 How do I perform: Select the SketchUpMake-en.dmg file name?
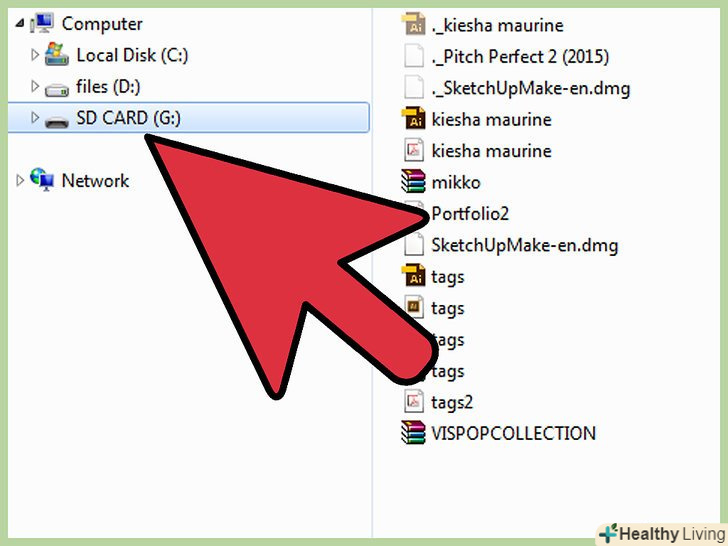525,245
